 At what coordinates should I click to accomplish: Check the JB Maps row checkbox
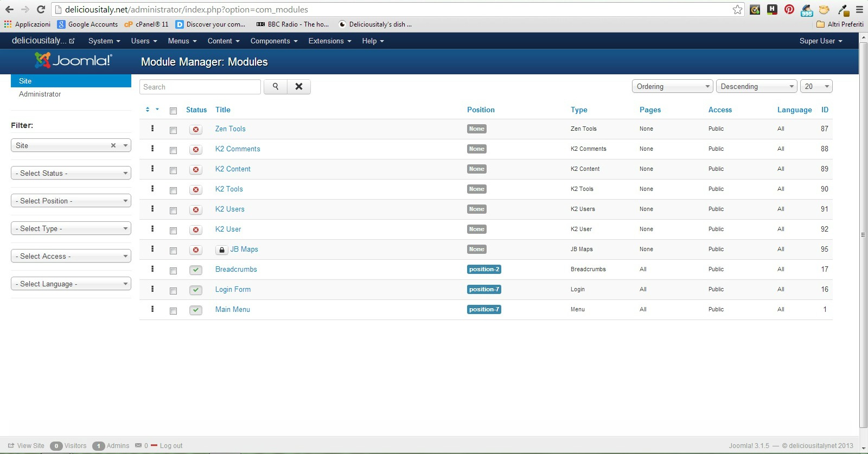pyautogui.click(x=174, y=251)
